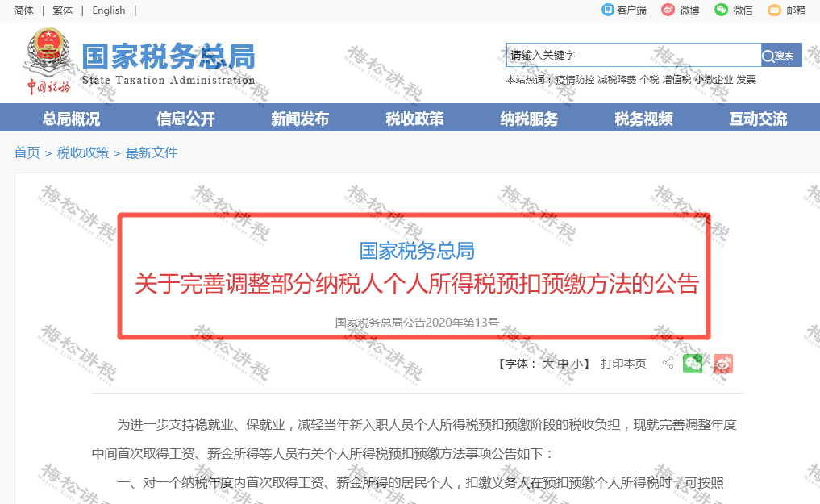Open the 微信 WeChat icon in top bar
820x504 pixels.
click(721, 10)
